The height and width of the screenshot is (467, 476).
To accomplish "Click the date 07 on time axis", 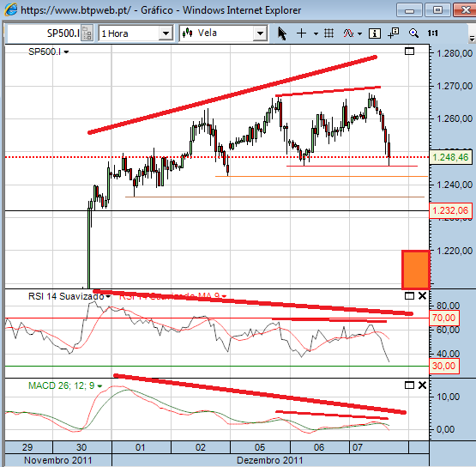I will point(358,447).
